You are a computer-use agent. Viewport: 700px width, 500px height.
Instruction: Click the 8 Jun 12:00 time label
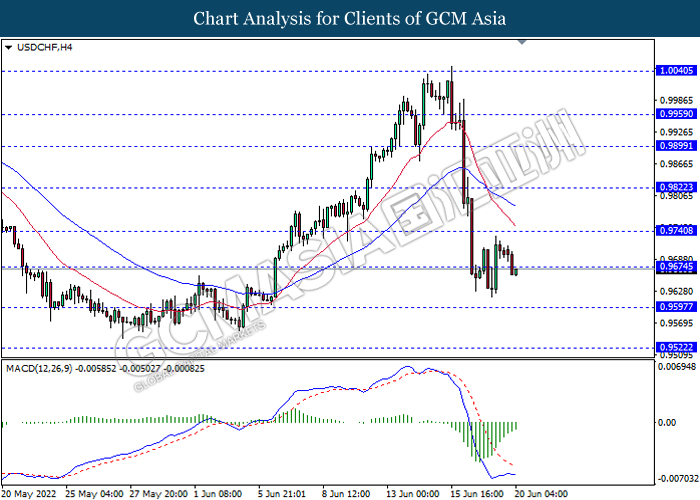[x=346, y=494]
